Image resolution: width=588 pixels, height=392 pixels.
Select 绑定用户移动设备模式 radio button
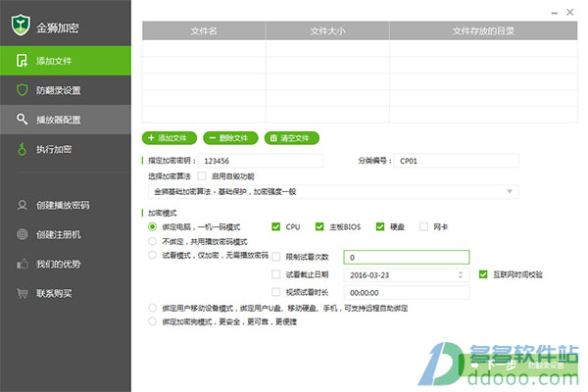152,308
